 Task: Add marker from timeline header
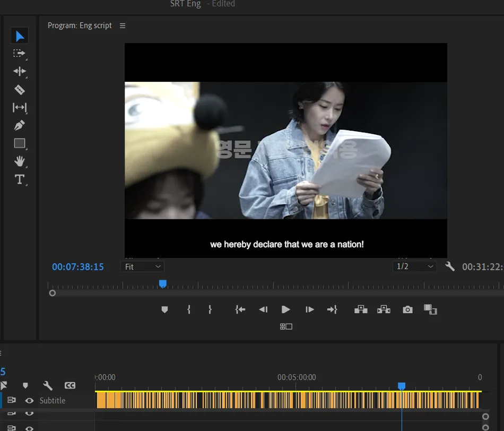pos(25,385)
